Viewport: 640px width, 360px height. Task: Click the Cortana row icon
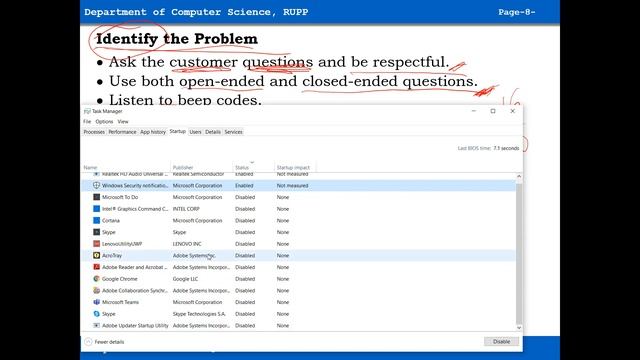pos(96,220)
